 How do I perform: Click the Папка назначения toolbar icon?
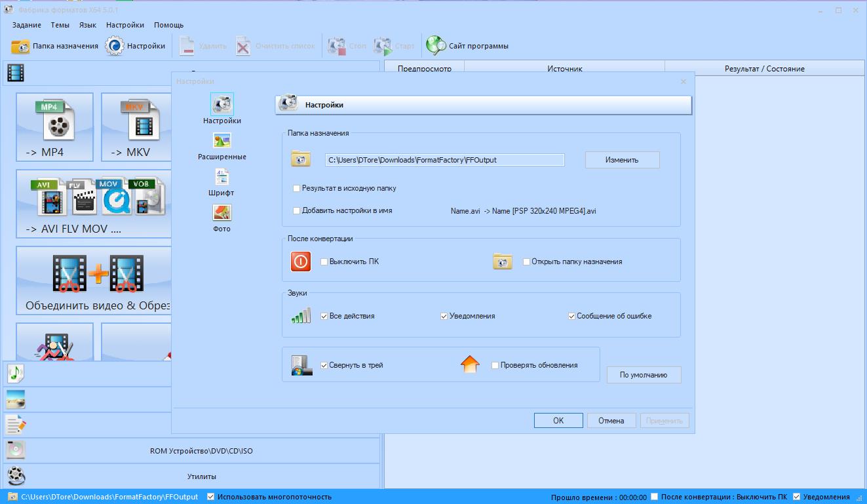pyautogui.click(x=21, y=47)
